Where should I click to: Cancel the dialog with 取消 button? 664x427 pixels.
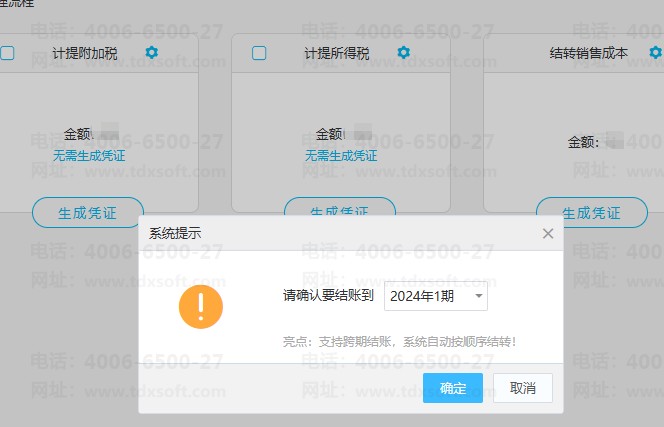522,388
